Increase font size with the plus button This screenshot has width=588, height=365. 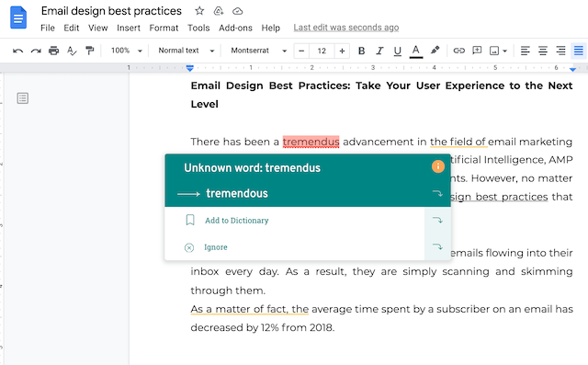[x=342, y=51]
